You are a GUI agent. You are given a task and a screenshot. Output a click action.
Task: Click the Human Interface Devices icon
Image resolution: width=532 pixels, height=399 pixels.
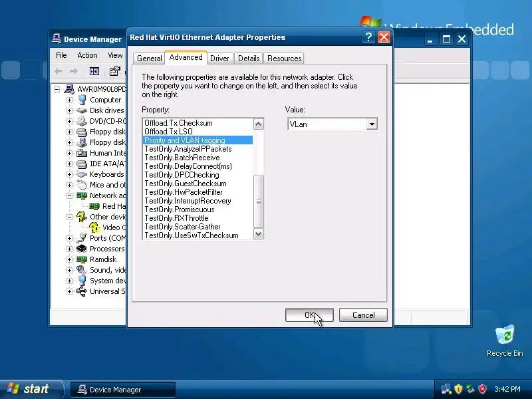[82, 153]
